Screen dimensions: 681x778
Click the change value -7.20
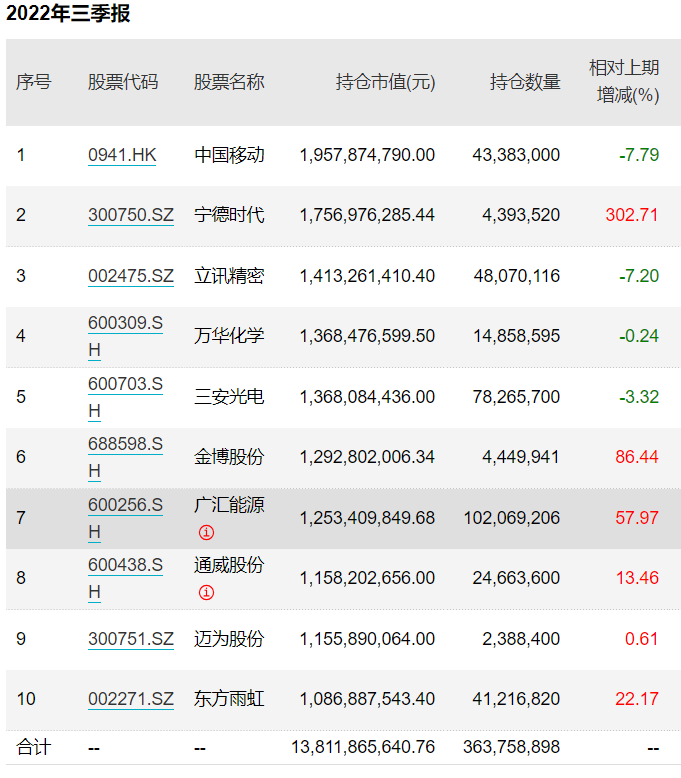(639, 276)
